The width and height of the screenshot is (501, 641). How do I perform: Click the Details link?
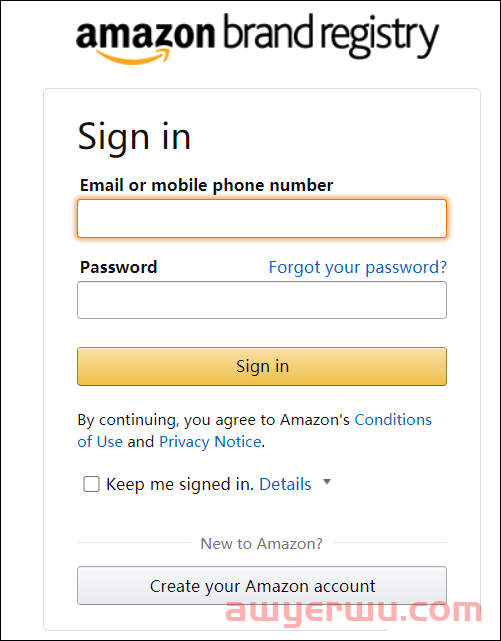click(285, 484)
